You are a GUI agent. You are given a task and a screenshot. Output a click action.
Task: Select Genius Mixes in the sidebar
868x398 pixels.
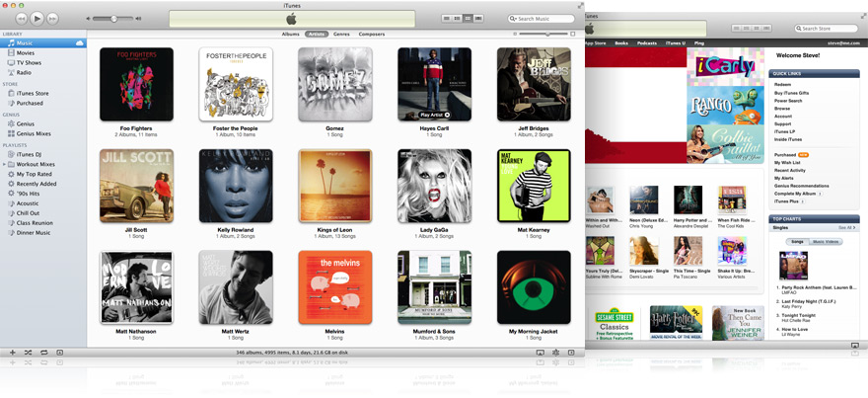[34, 133]
